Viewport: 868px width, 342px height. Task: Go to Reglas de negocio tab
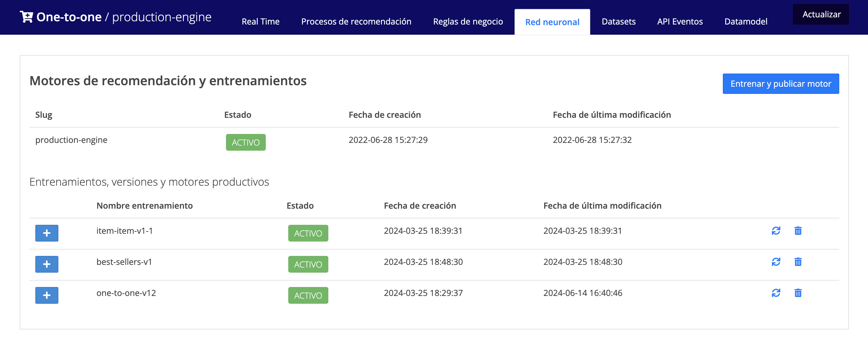pyautogui.click(x=468, y=22)
